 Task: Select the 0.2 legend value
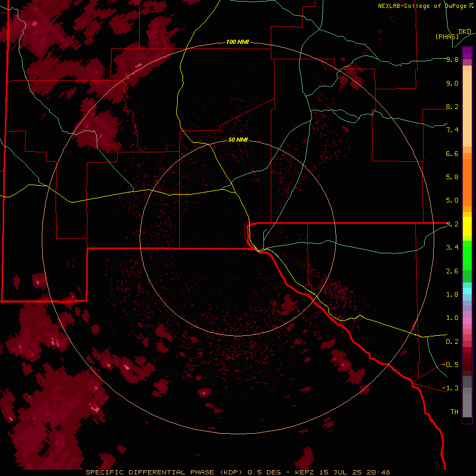pyautogui.click(x=452, y=342)
